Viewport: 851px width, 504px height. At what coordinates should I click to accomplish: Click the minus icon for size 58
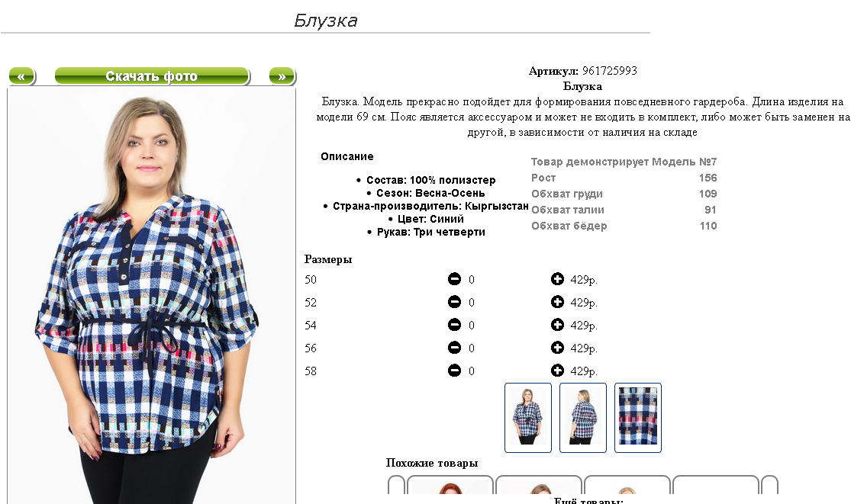point(454,371)
